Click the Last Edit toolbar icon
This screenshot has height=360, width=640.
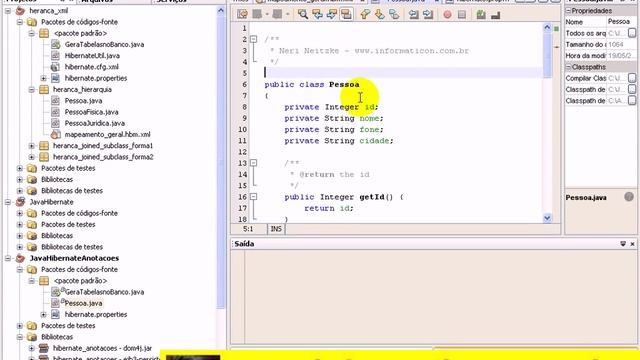[242, 15]
